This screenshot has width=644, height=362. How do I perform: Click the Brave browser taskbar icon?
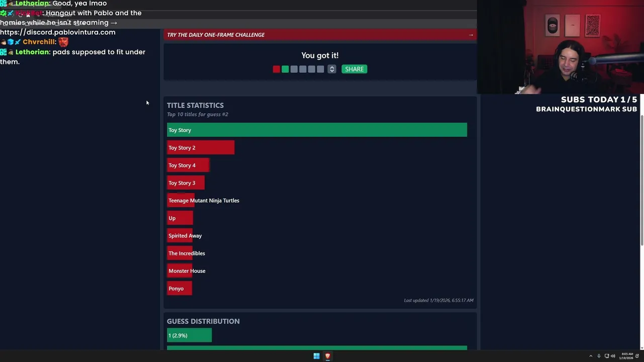pyautogui.click(x=328, y=356)
